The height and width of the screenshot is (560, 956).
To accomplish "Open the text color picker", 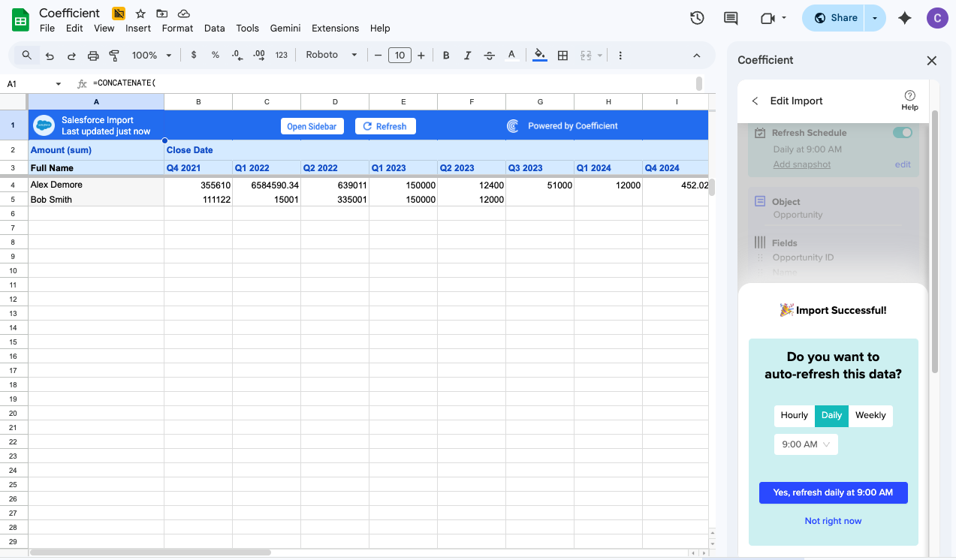I will pos(511,55).
